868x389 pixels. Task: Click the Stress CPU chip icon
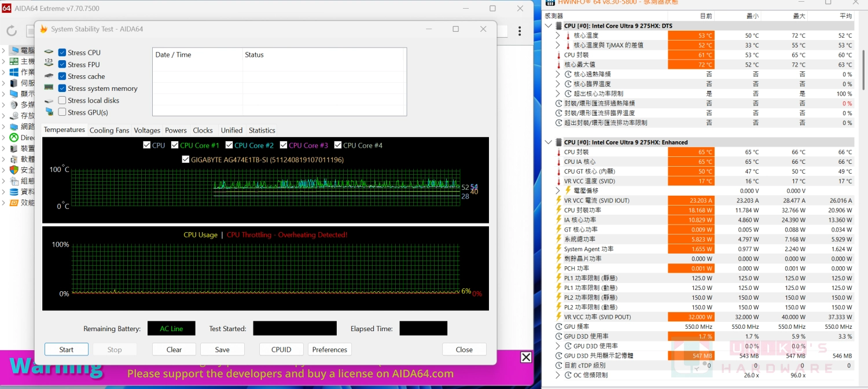[49, 52]
